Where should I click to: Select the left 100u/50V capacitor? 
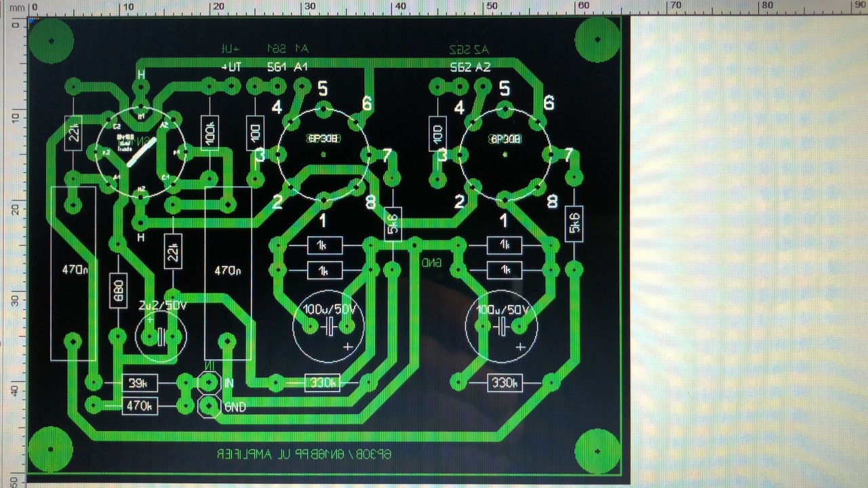tap(328, 327)
